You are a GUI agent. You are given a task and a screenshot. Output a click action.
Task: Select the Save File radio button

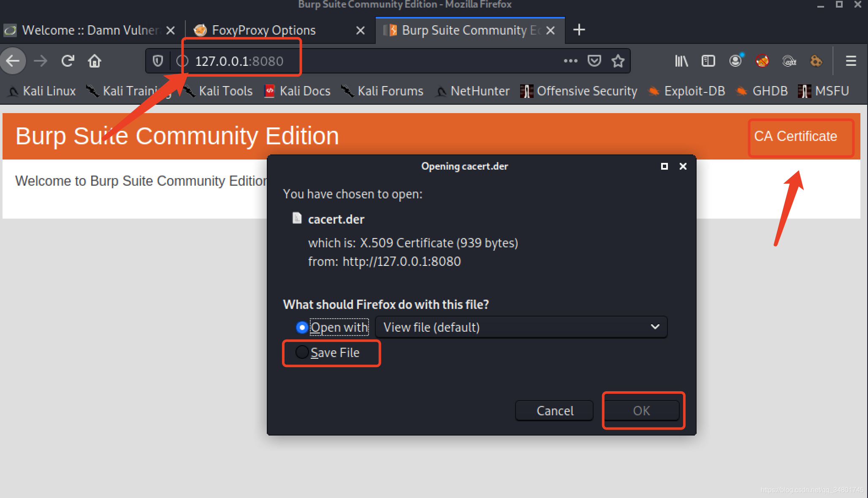click(302, 352)
